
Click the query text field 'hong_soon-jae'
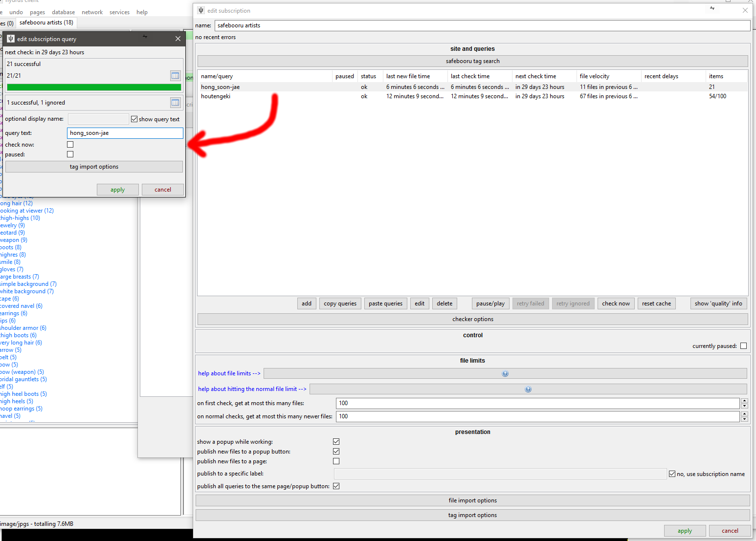(125, 133)
